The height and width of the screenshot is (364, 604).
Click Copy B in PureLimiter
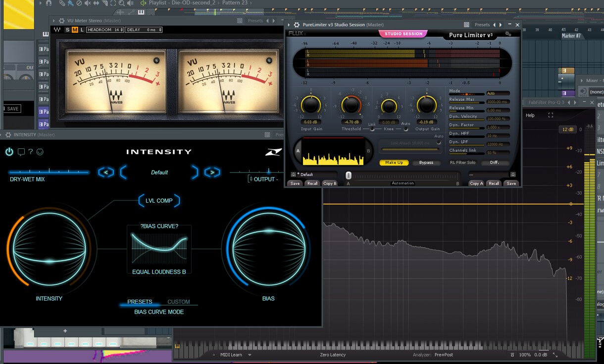tap(330, 183)
